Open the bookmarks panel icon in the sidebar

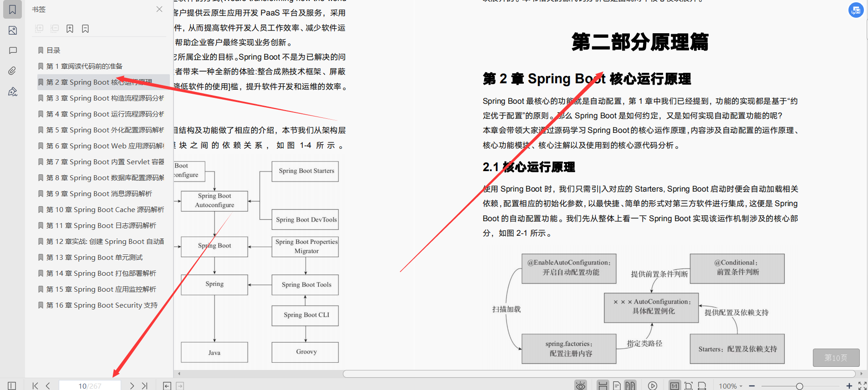pos(12,10)
